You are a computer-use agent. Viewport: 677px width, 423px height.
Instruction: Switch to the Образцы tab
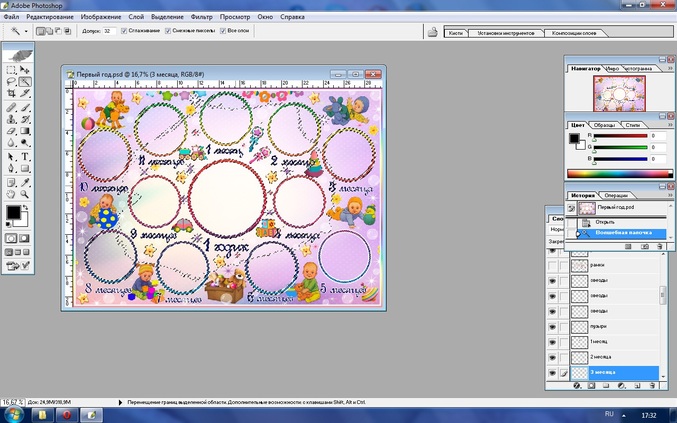click(x=606, y=125)
